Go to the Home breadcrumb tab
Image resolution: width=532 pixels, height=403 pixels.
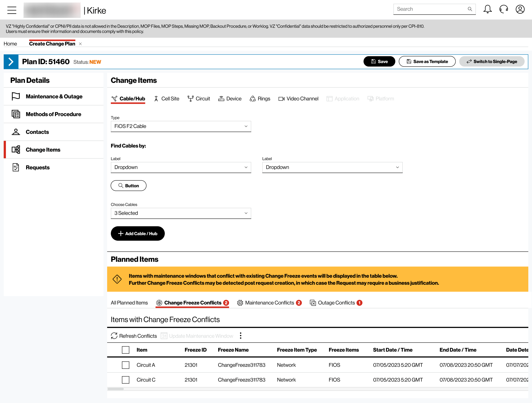click(x=10, y=44)
